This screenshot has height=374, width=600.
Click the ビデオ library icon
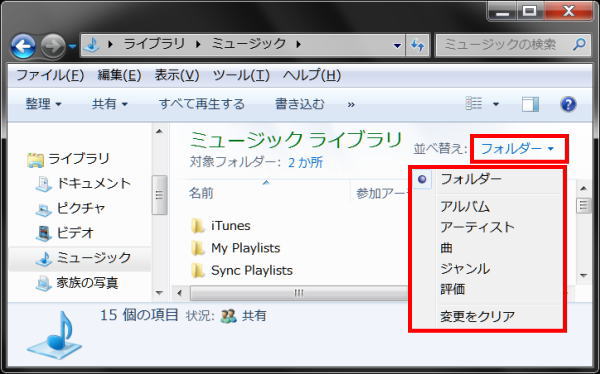43,234
